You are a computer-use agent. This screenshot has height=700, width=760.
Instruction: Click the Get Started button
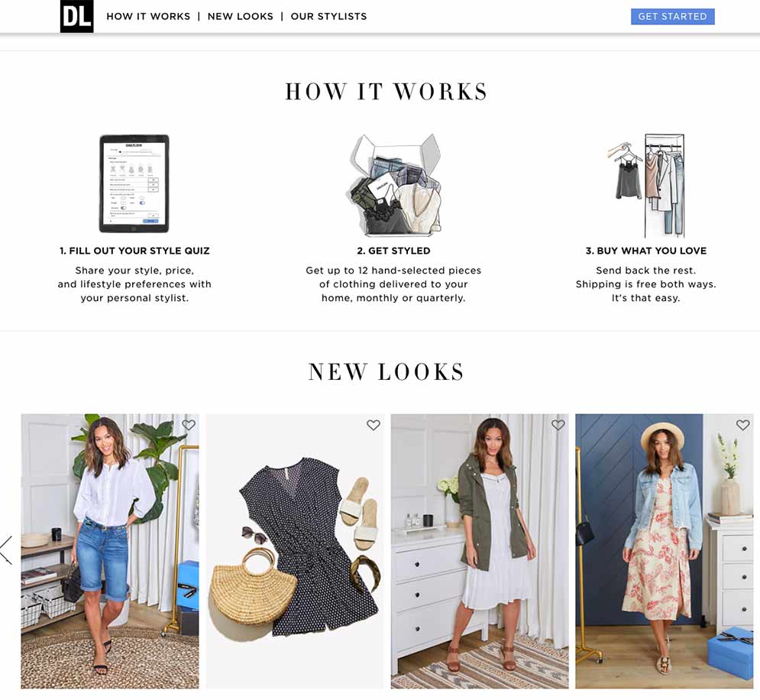tap(673, 17)
